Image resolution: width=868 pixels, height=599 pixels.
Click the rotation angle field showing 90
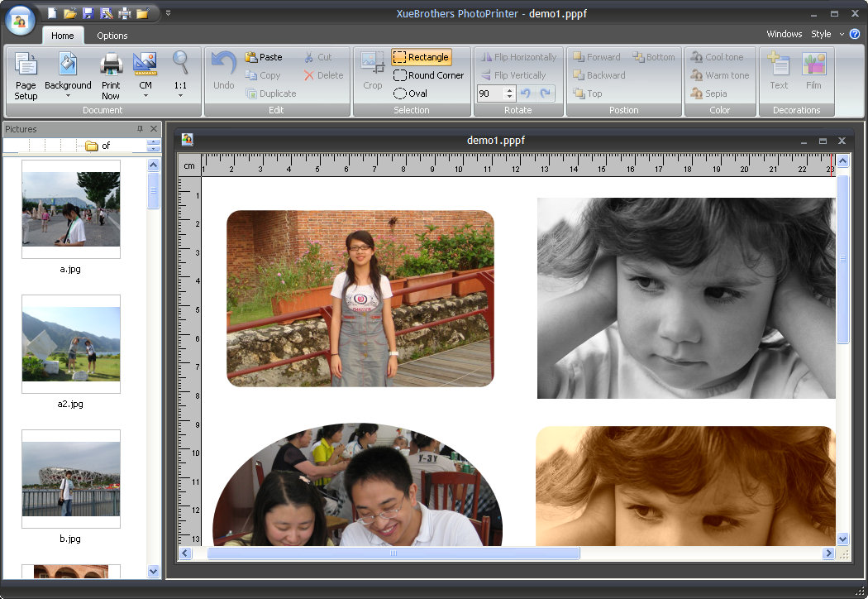point(490,93)
